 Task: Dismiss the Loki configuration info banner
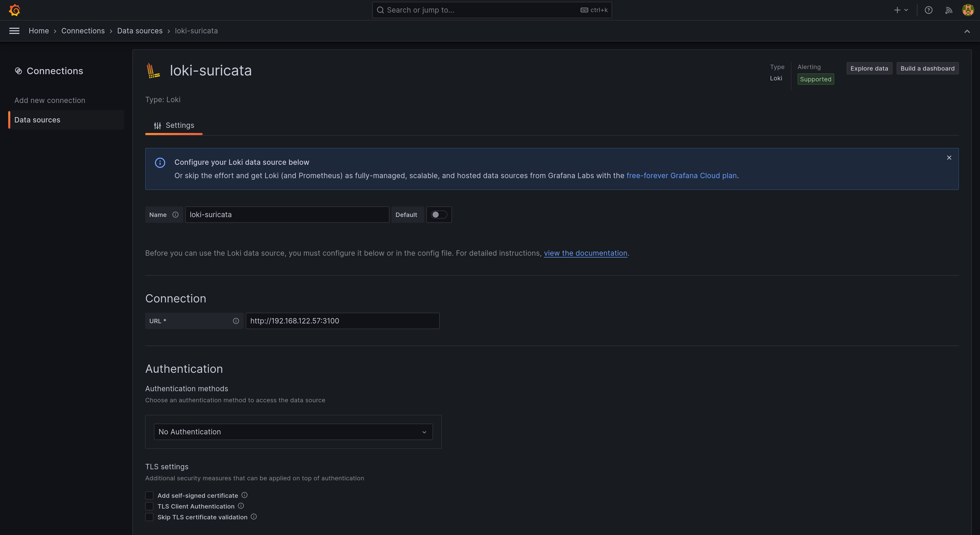pos(949,158)
